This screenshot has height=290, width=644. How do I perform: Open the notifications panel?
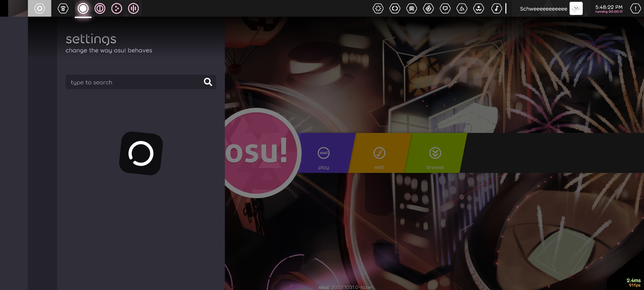click(635, 8)
